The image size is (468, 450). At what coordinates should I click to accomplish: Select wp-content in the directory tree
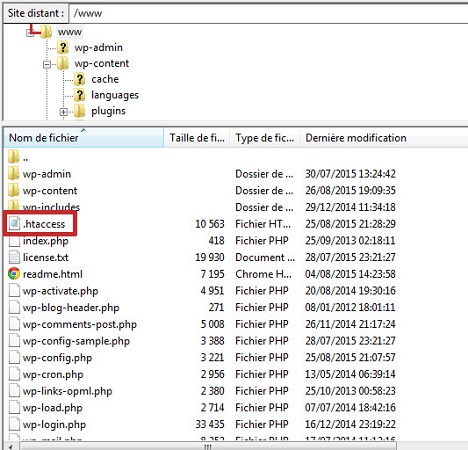point(102,63)
